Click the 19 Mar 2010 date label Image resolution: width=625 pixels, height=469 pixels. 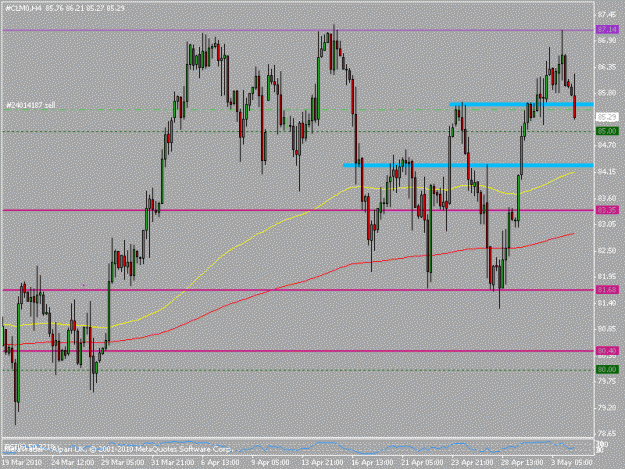(22, 463)
